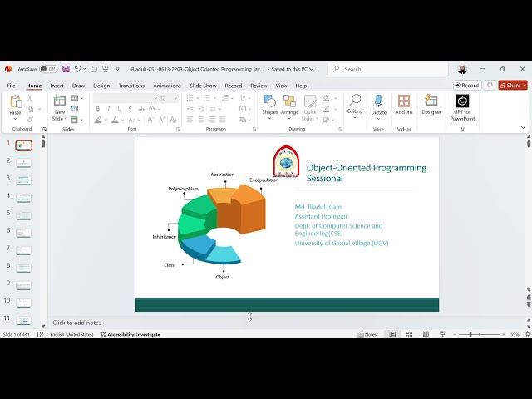Toggle AutoSave switch
This screenshot has width=532, height=399.
48,69
